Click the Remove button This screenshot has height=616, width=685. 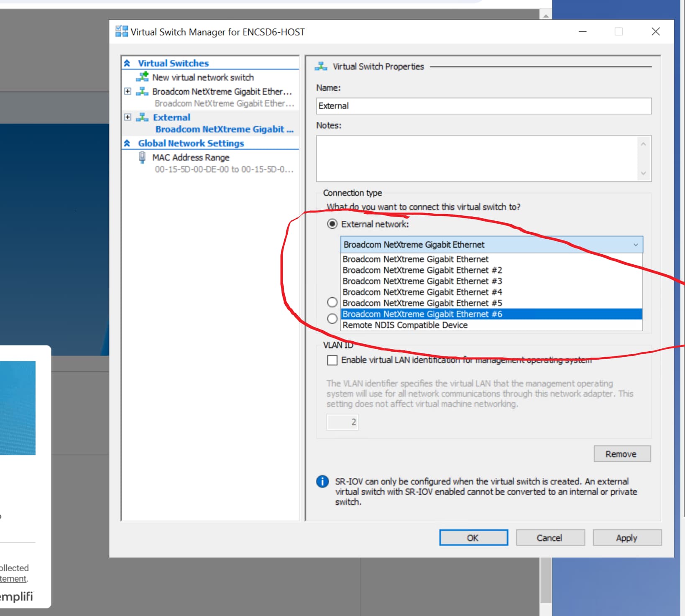point(622,454)
